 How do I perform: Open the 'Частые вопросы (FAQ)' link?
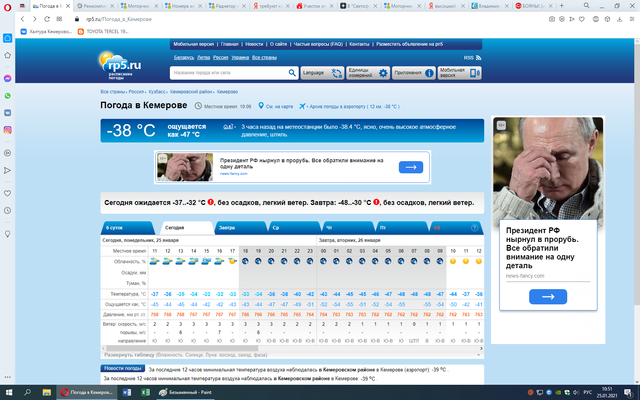[x=318, y=44]
